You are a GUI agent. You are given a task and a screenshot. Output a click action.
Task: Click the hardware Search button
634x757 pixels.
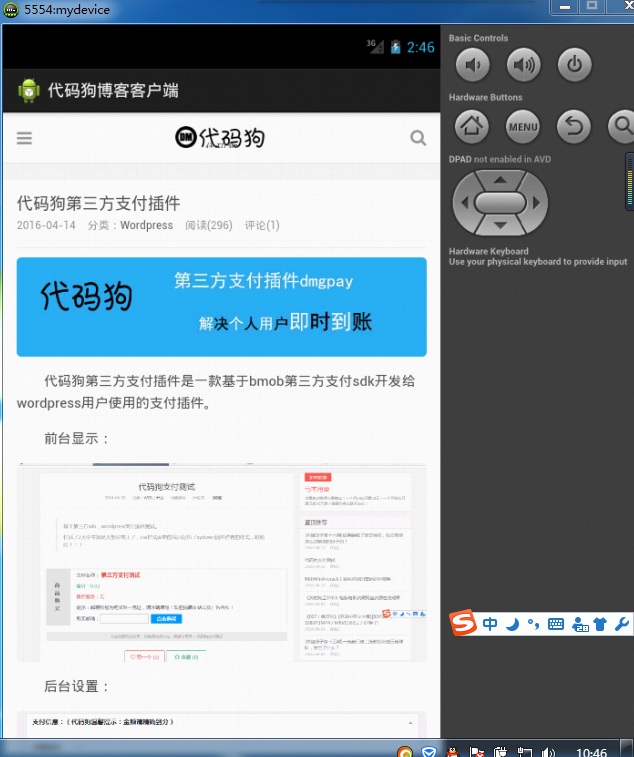coord(622,126)
